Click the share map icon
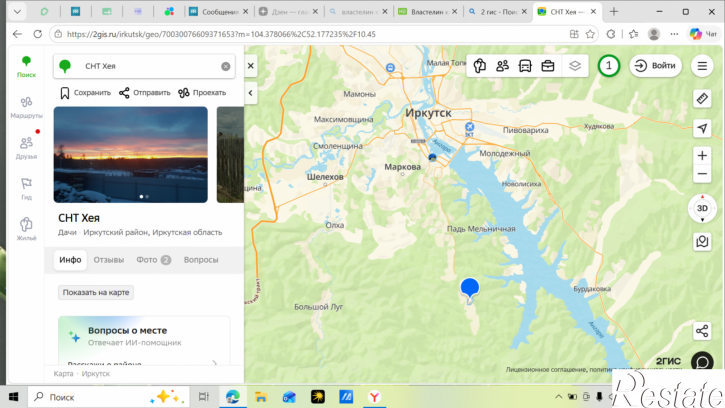The width and height of the screenshot is (725, 408). (x=702, y=331)
